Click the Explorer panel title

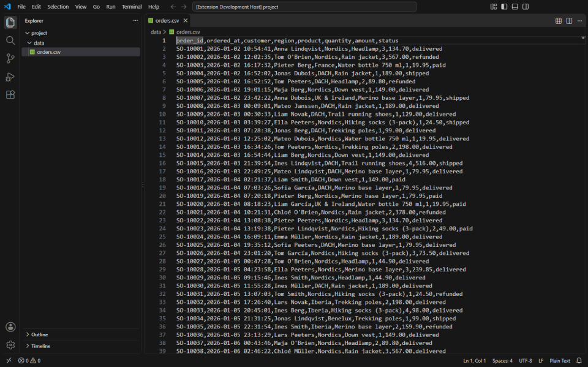(x=34, y=21)
